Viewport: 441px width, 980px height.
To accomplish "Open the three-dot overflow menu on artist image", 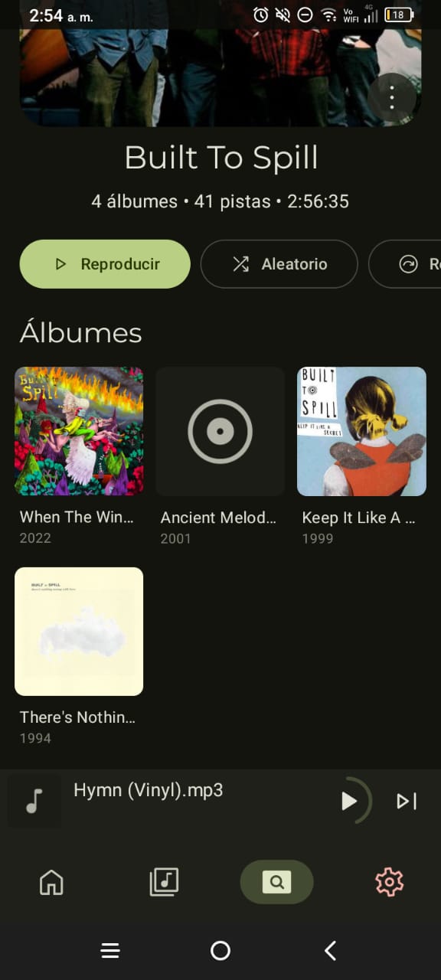I will 392,98.
